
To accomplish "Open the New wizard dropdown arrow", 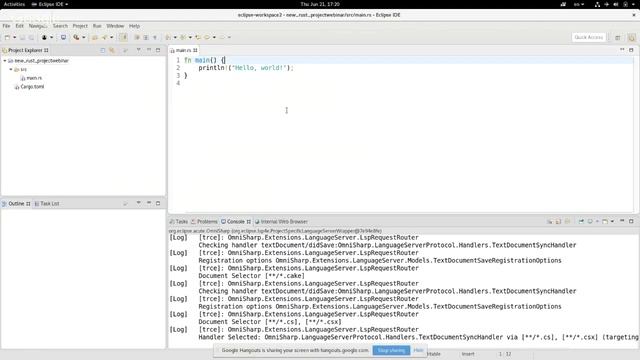I will (15, 37).
